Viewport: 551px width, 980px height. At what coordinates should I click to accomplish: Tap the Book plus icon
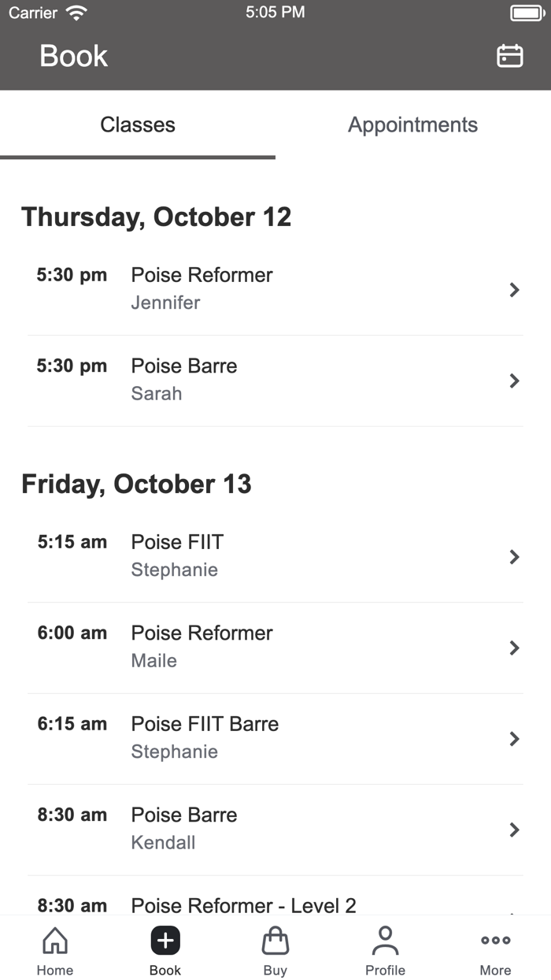[165, 940]
